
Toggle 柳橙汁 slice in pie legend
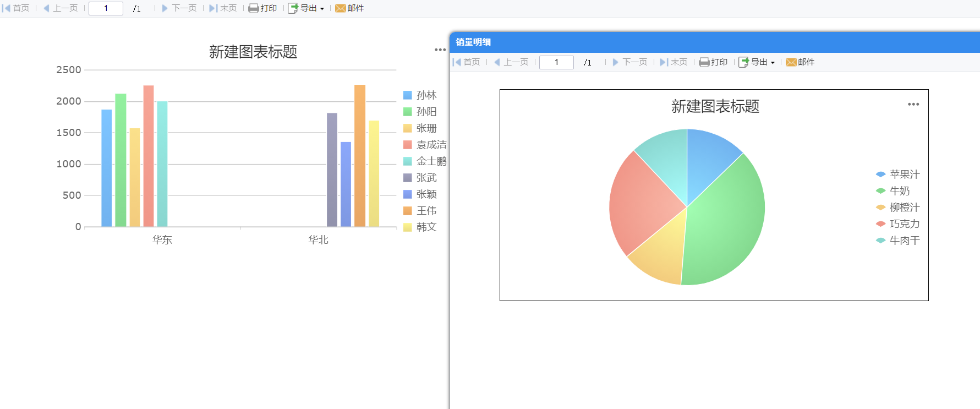897,208
